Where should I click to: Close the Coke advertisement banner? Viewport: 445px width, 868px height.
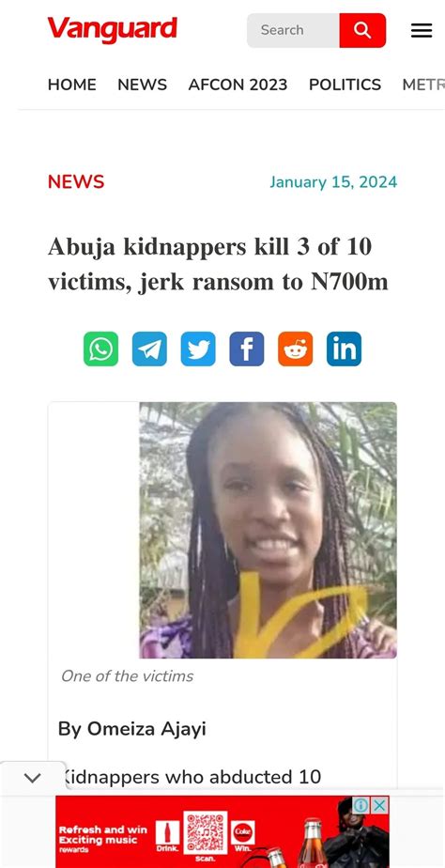point(379,805)
